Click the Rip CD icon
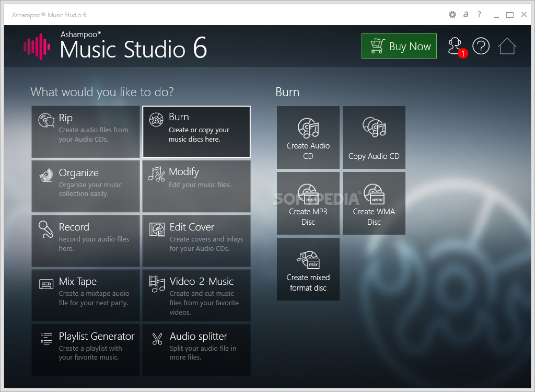This screenshot has height=392, width=535. click(46, 120)
